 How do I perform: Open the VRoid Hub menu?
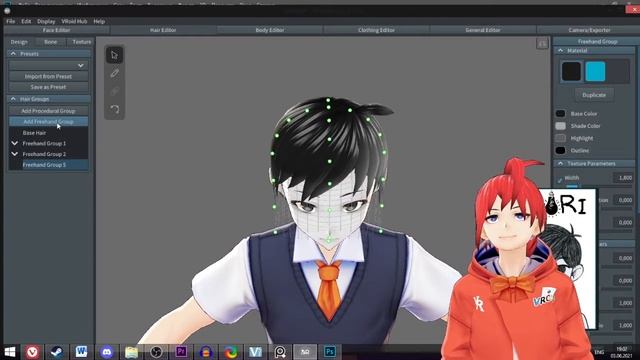point(74,21)
